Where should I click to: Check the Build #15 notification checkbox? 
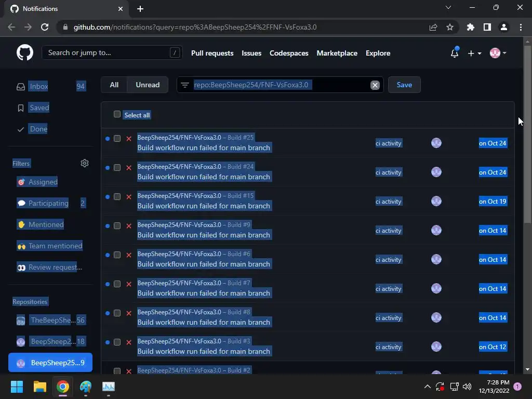[x=117, y=197]
